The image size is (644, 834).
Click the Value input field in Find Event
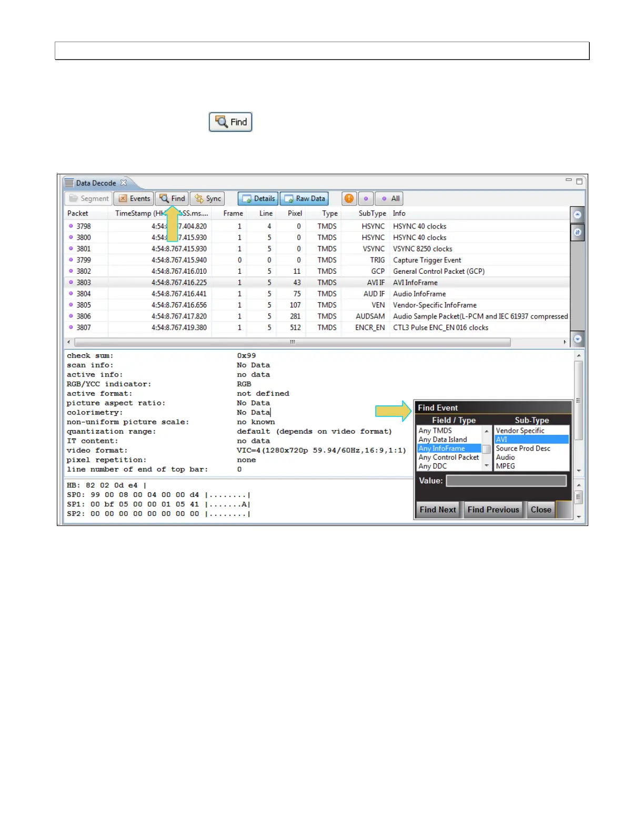pyautogui.click(x=506, y=481)
